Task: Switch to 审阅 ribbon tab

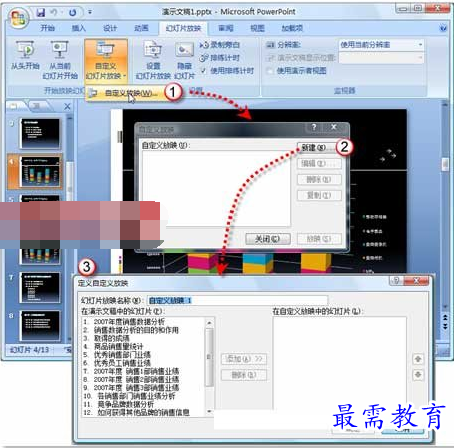Action: [226, 28]
